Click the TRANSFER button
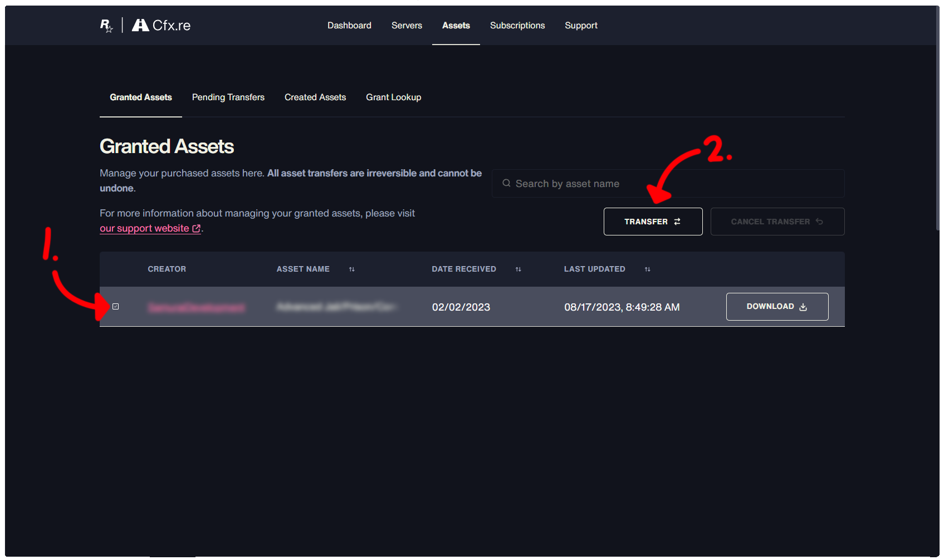Screen dimensions: 944x560 coord(653,222)
